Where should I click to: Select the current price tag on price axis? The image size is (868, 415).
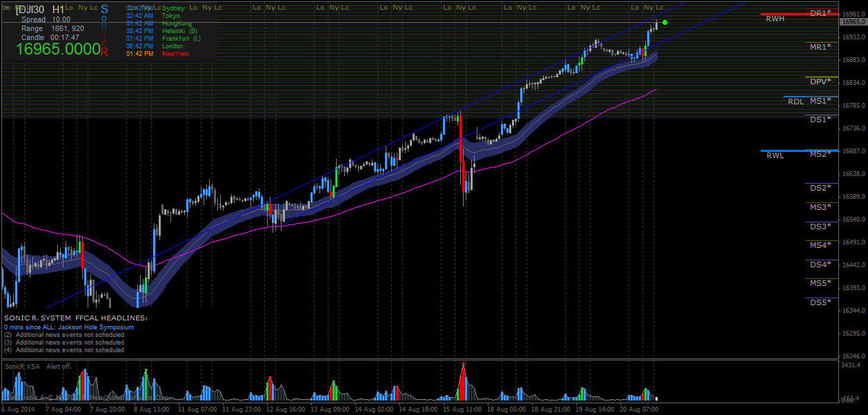point(854,22)
